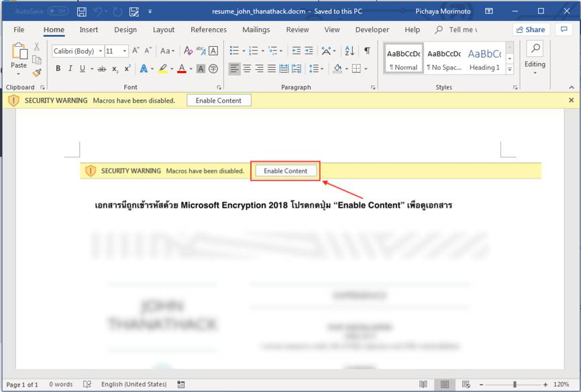Apply the Heading 1 style

coord(484,60)
